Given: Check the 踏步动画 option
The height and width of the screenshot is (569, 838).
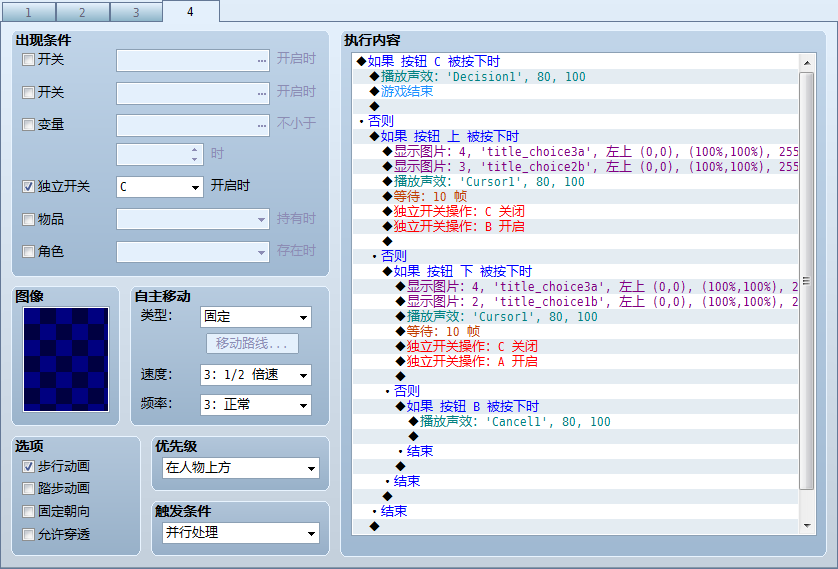Looking at the screenshot, I should click(28, 488).
